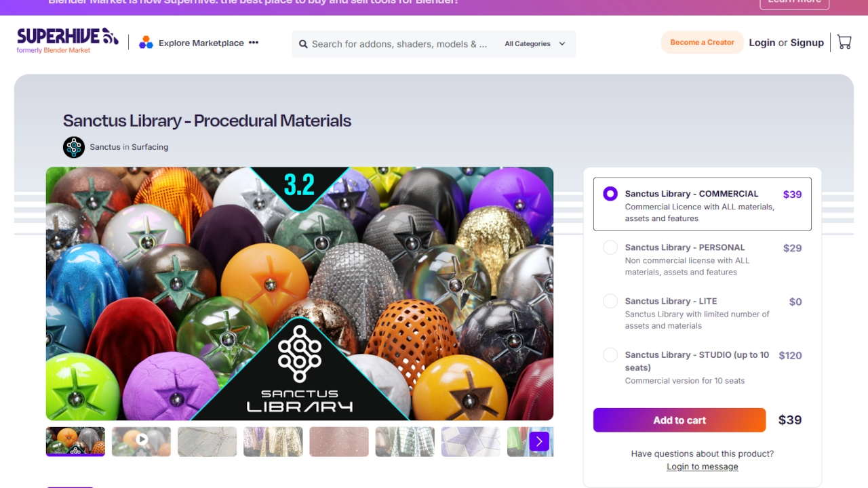Play the video thumbnail
The width and height of the screenshot is (868, 488).
click(141, 441)
